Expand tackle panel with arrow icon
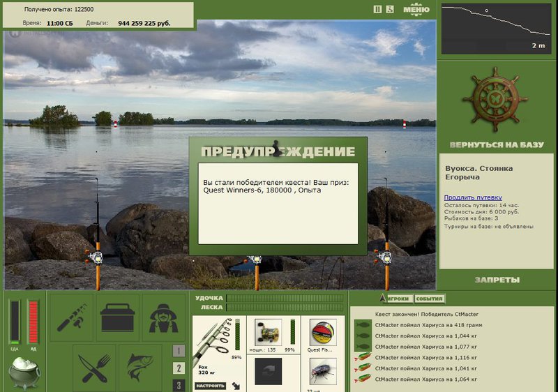558x392 pixels. click(x=236, y=386)
